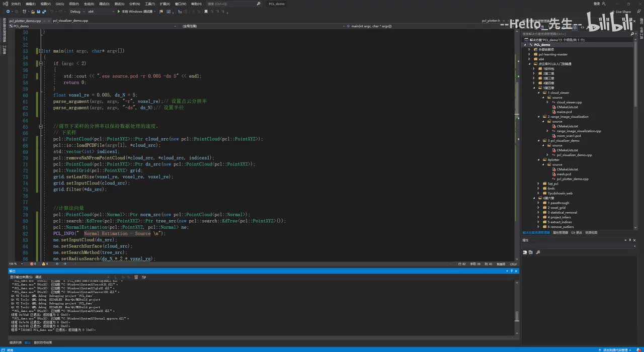Switch to pcl_visualizer_demo.cpp tab
Viewport: 644px width, 352px height.
click(x=69, y=21)
